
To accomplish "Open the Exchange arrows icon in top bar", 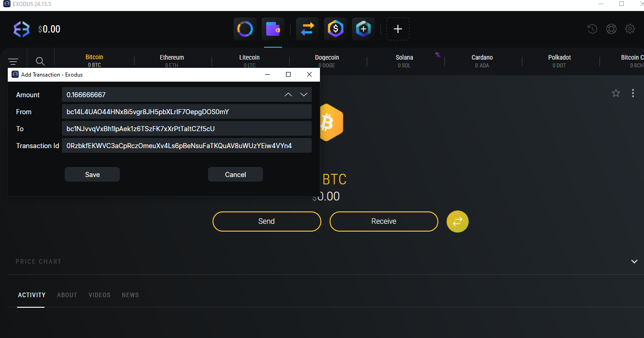I will coord(308,29).
